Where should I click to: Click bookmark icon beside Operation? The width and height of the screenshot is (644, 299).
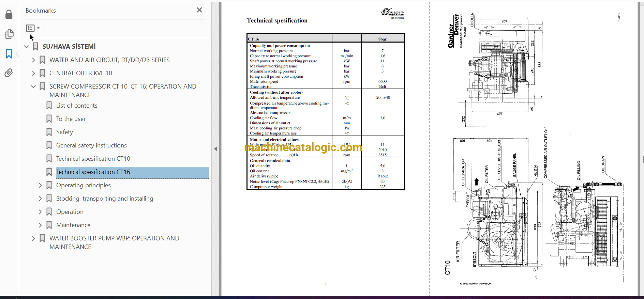tap(49, 212)
